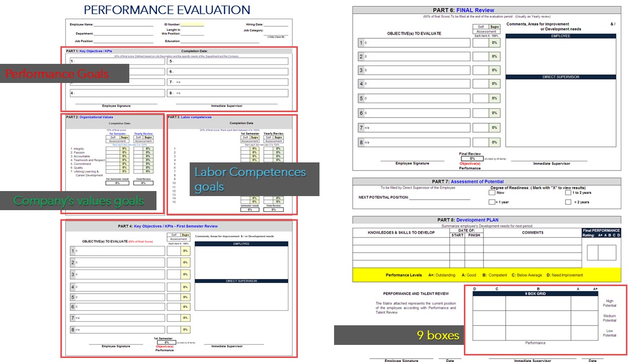Click the Final PERFORMANCE Rating box
Screen dimensions: 644x362
click(x=601, y=252)
